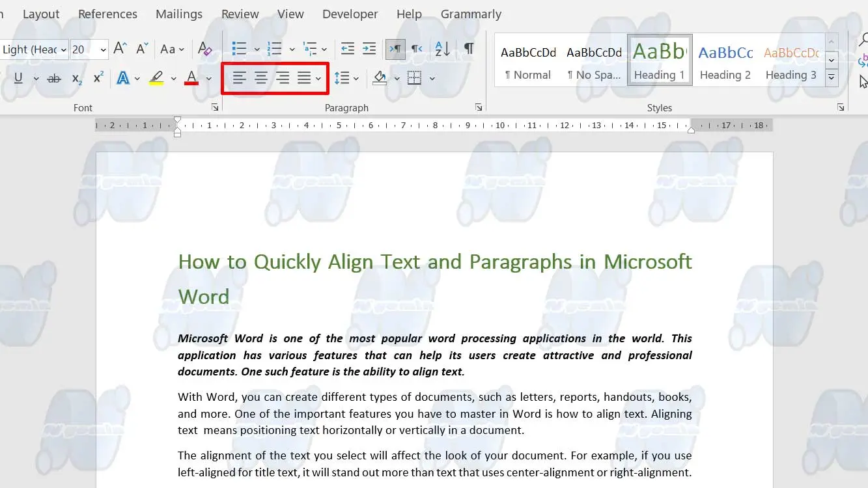Increase font size with Grow Font

(120, 49)
